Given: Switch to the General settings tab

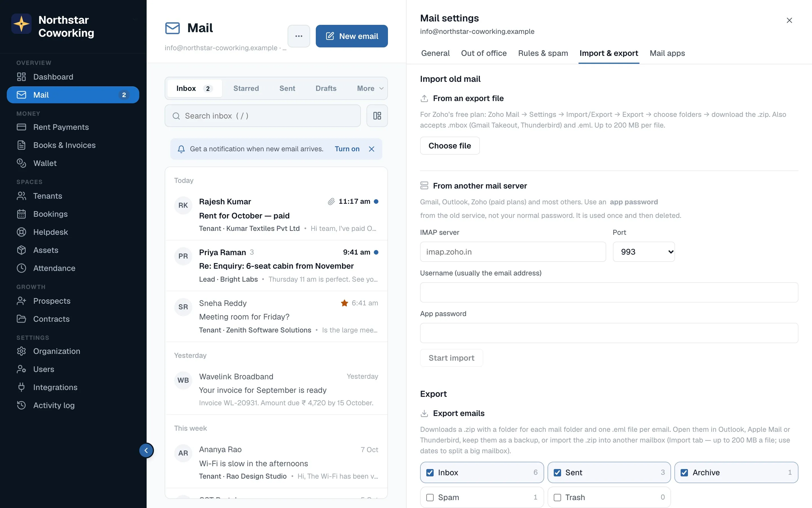Looking at the screenshot, I should click(x=435, y=53).
